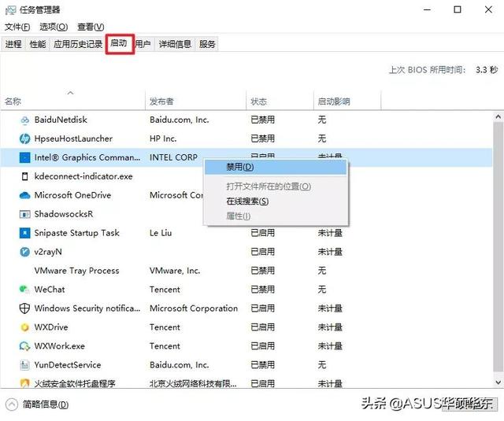Switch to the 服务 tab

207,44
